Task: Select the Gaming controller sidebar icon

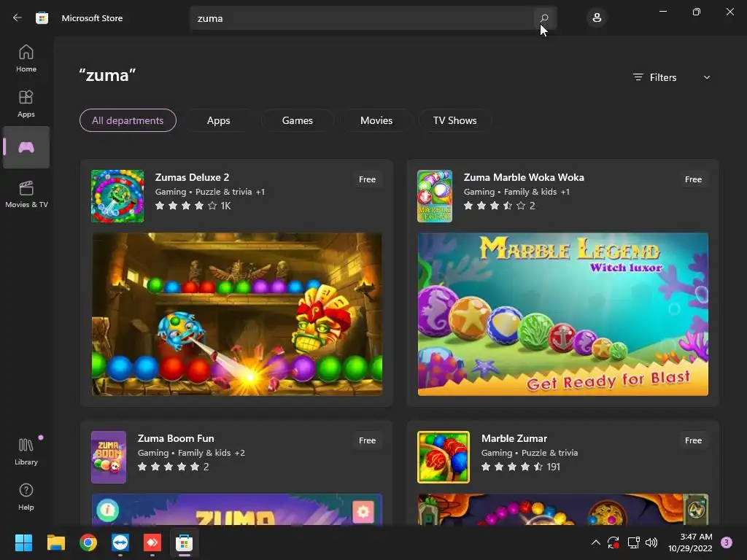Action: click(x=26, y=147)
